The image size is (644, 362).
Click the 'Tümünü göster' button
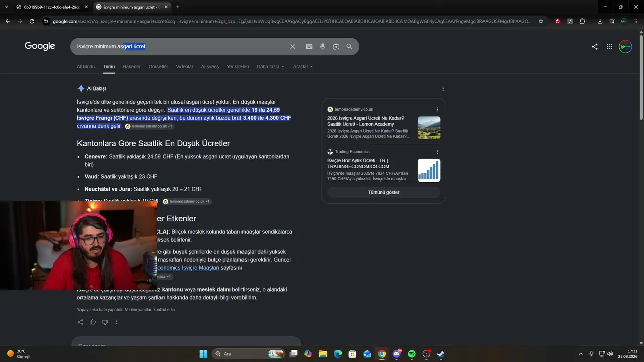pos(383,192)
